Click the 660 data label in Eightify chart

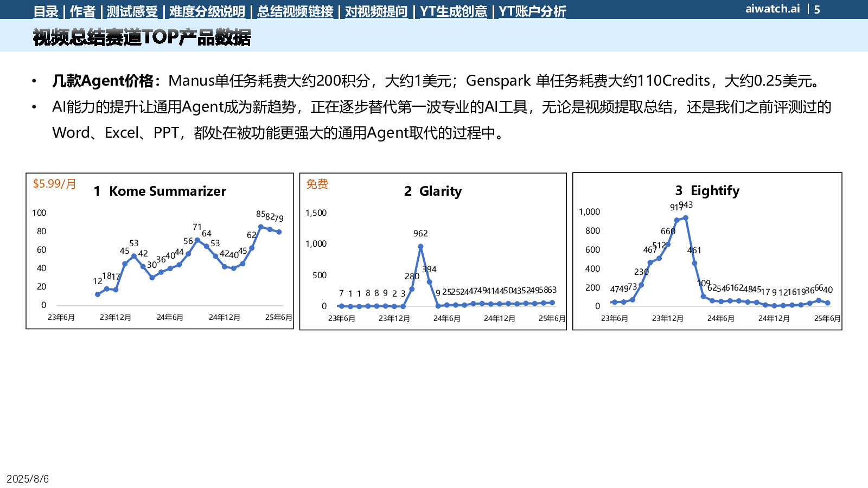668,231
